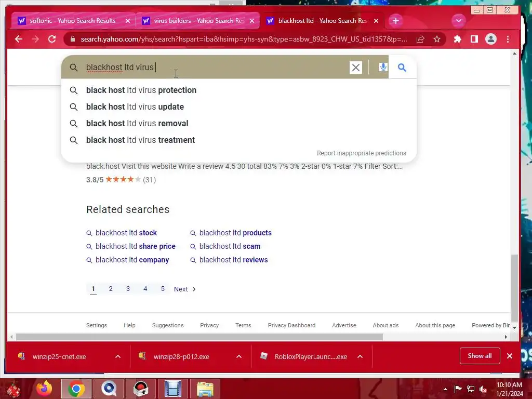
Task: Clear the search box with the X icon
Action: tap(355, 68)
